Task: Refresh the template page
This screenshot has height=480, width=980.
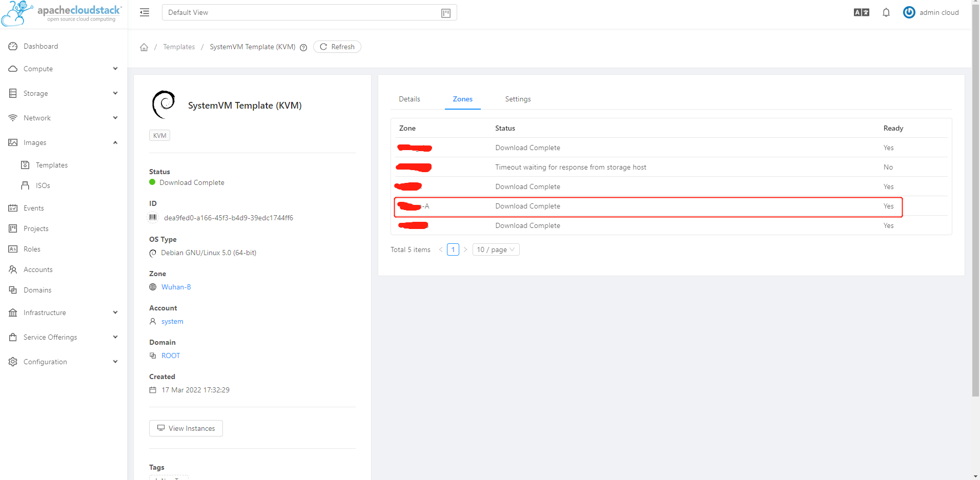Action: pos(337,47)
